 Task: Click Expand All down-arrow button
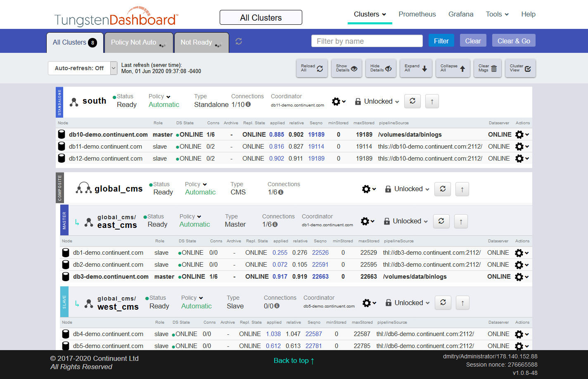[416, 68]
